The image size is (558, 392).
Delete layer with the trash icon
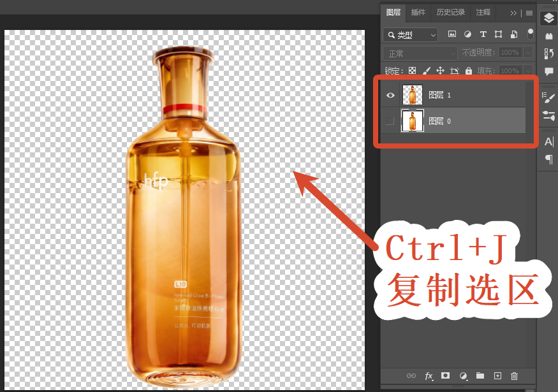(514, 375)
